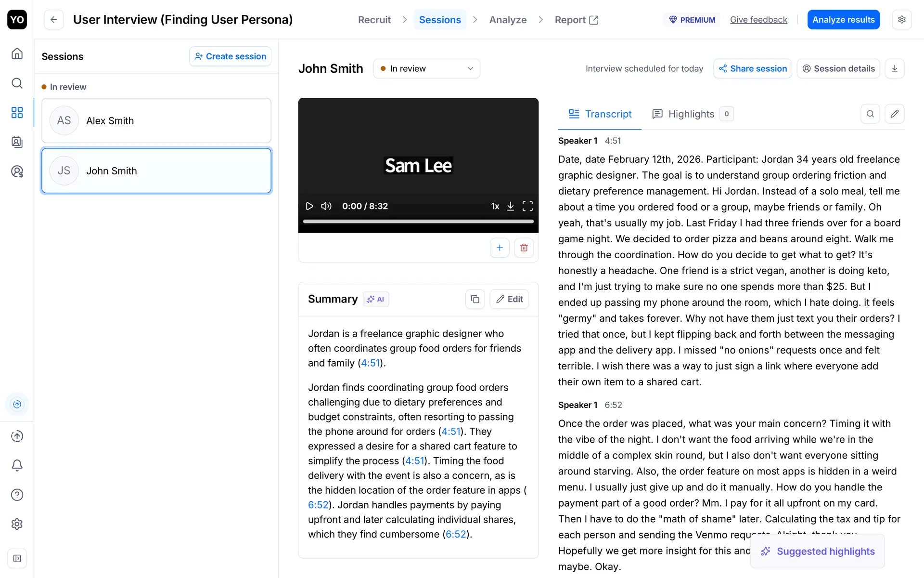The width and height of the screenshot is (924, 578).
Task: Collapse sidebar panel icon at bottom
Action: coord(17,559)
